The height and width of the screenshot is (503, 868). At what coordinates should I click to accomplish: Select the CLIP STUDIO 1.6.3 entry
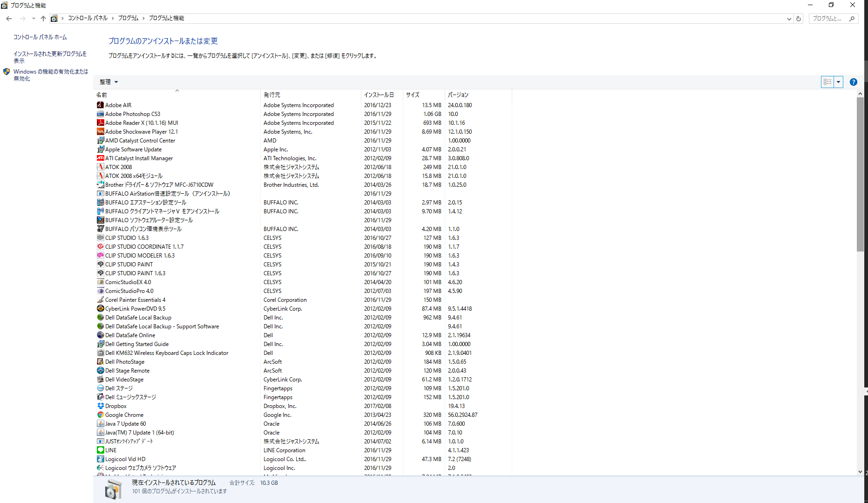(304, 238)
